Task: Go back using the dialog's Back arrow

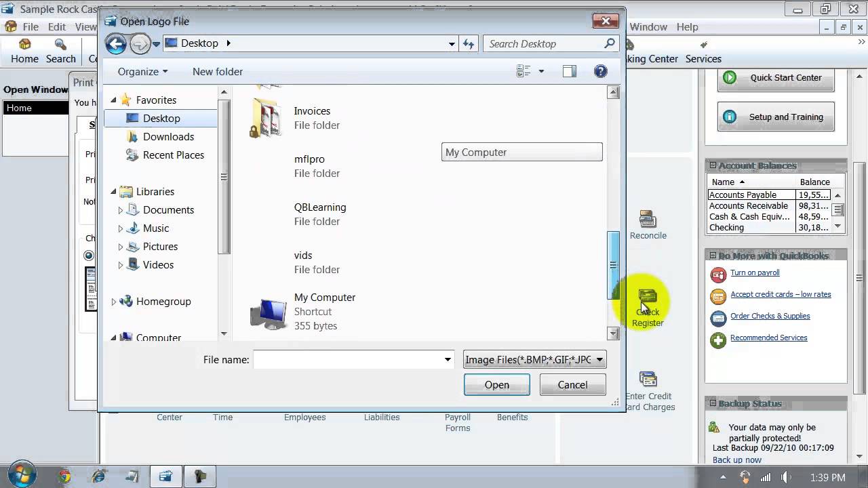Action: tap(116, 44)
